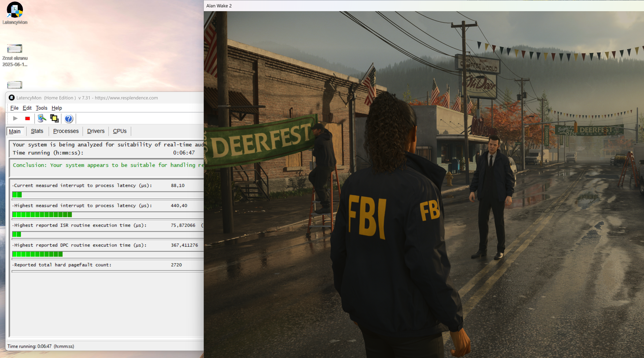This screenshot has height=358, width=644.
Task: Switch to the Drivers tab
Action: pos(96,131)
